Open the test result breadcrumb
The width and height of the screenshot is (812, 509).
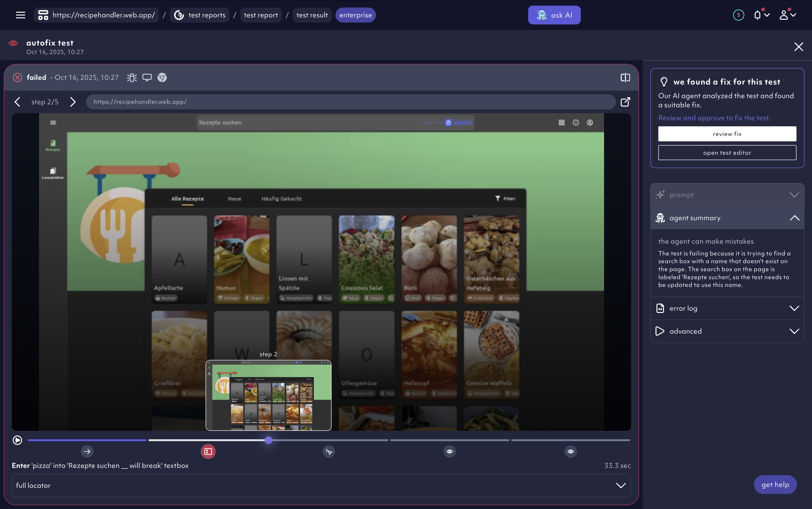coord(312,15)
